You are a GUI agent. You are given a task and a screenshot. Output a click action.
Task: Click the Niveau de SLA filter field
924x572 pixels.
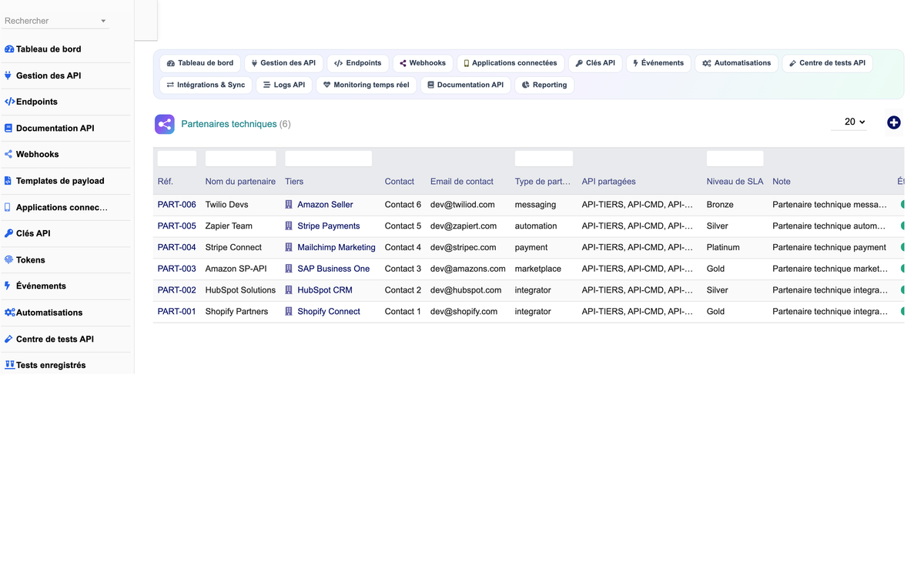735,159
